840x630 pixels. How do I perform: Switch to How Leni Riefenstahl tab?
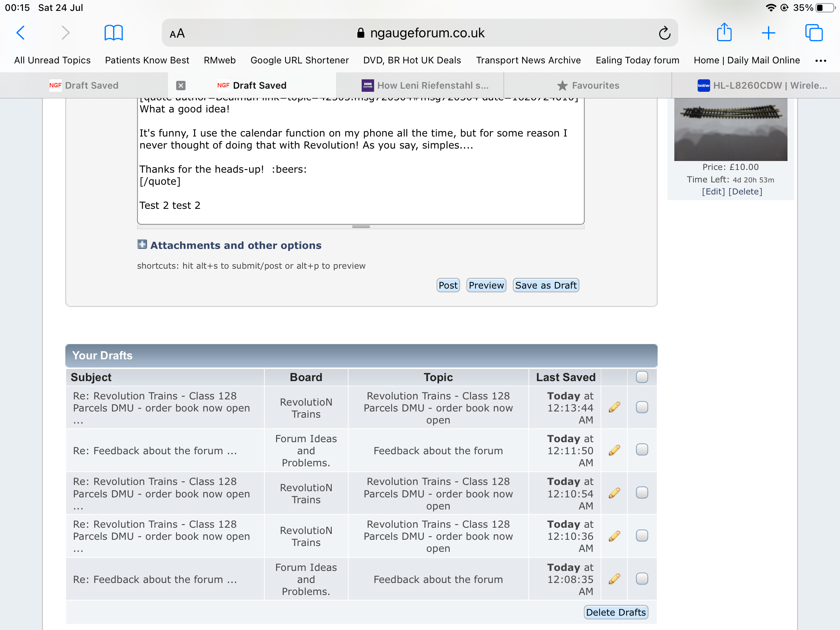coord(420,86)
